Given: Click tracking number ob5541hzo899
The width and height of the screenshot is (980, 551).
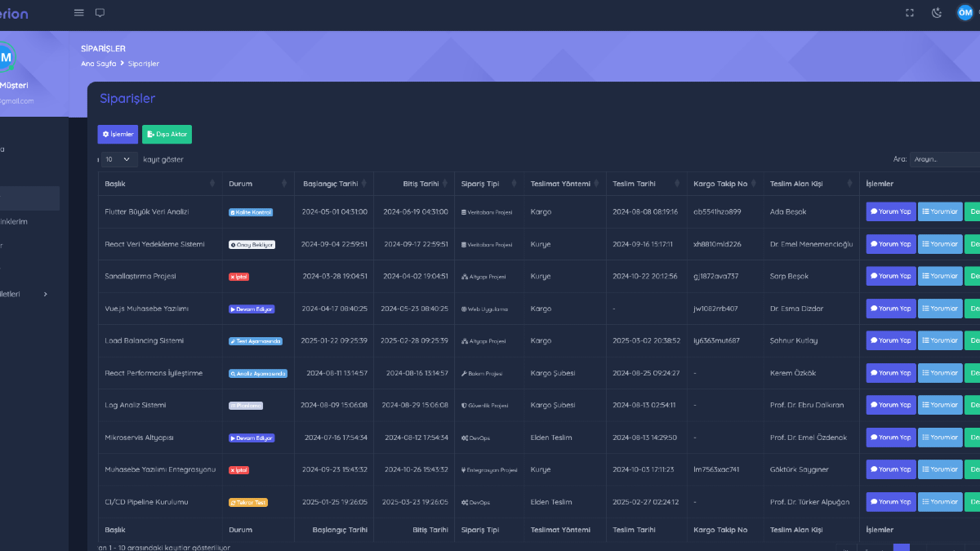Looking at the screenshot, I should coord(717,211).
